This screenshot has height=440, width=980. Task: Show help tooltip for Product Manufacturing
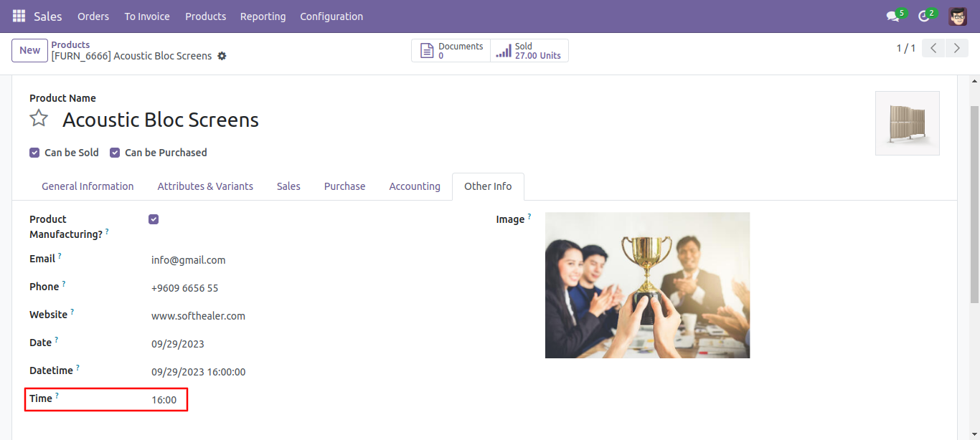pyautogui.click(x=107, y=231)
